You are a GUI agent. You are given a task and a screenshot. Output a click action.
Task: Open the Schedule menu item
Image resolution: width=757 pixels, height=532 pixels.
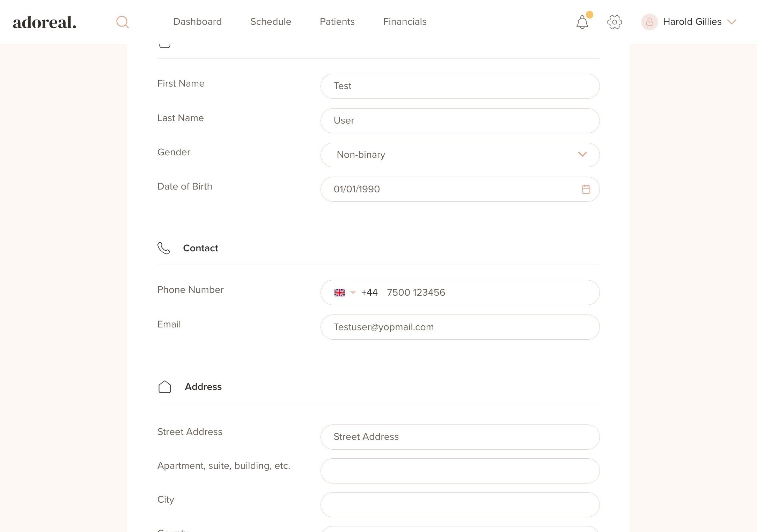(x=271, y=22)
